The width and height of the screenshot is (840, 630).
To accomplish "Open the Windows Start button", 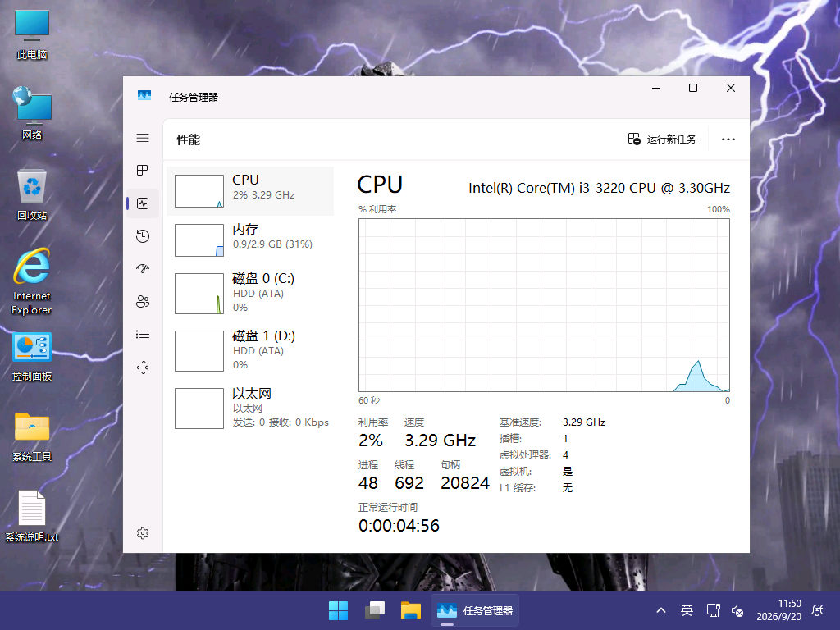I will pyautogui.click(x=338, y=610).
